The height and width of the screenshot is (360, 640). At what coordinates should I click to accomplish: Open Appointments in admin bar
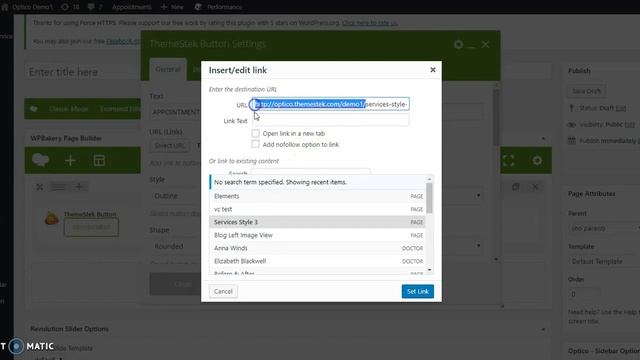131,7
